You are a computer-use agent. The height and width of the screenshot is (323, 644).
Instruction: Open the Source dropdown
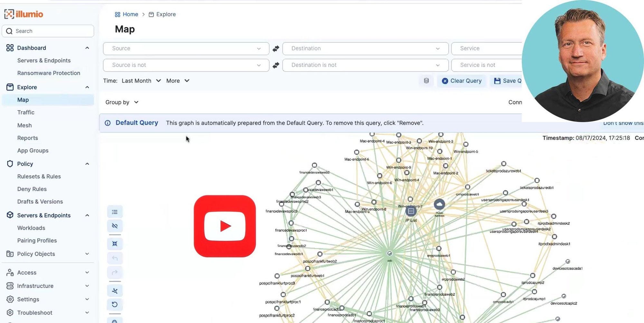186,49
